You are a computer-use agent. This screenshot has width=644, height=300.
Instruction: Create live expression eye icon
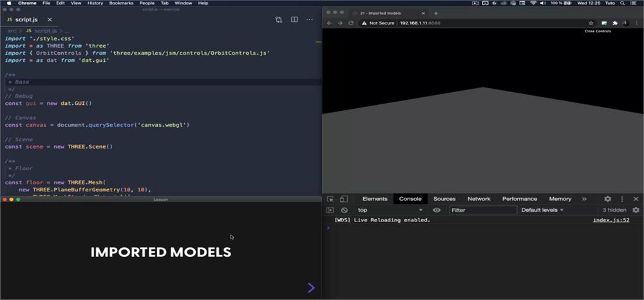pos(437,210)
